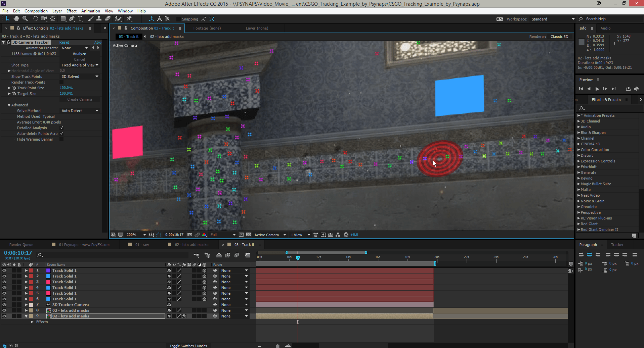
Task: Switch to the Audio panel tab
Action: [x=605, y=28]
